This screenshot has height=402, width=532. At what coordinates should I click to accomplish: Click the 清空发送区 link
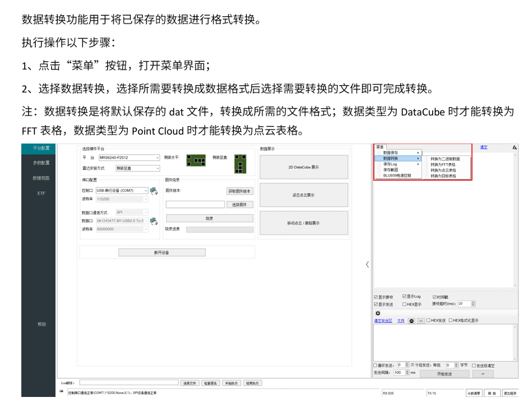(383, 321)
